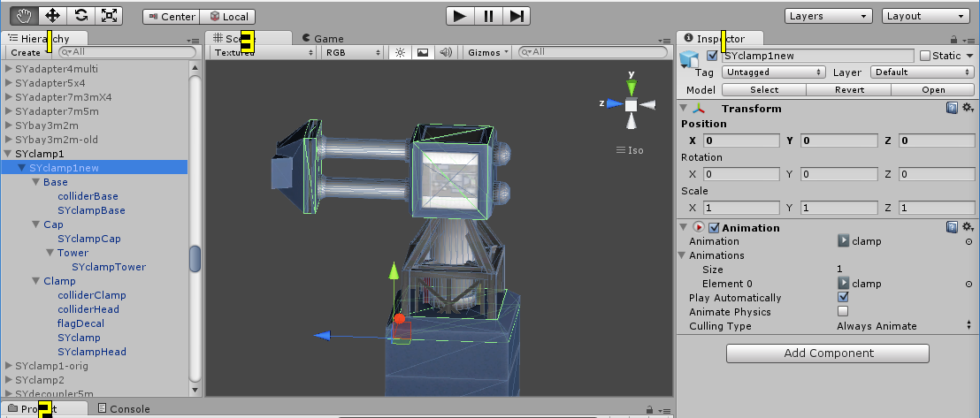Start Play mode
The image size is (980, 418).
pos(460,16)
